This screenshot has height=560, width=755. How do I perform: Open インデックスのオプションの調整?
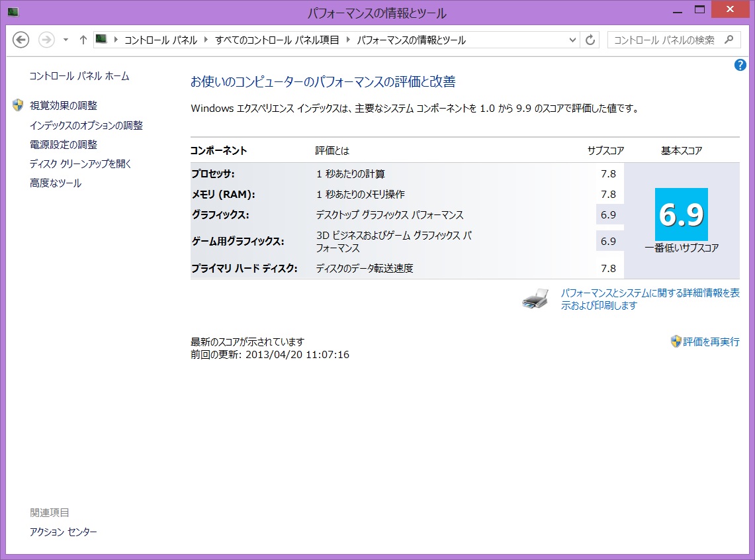86,125
